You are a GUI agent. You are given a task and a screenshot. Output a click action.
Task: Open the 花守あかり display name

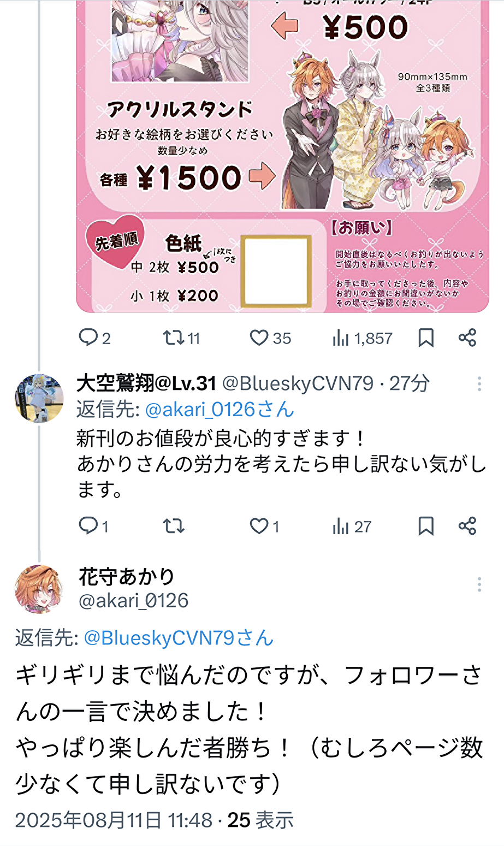point(127,576)
